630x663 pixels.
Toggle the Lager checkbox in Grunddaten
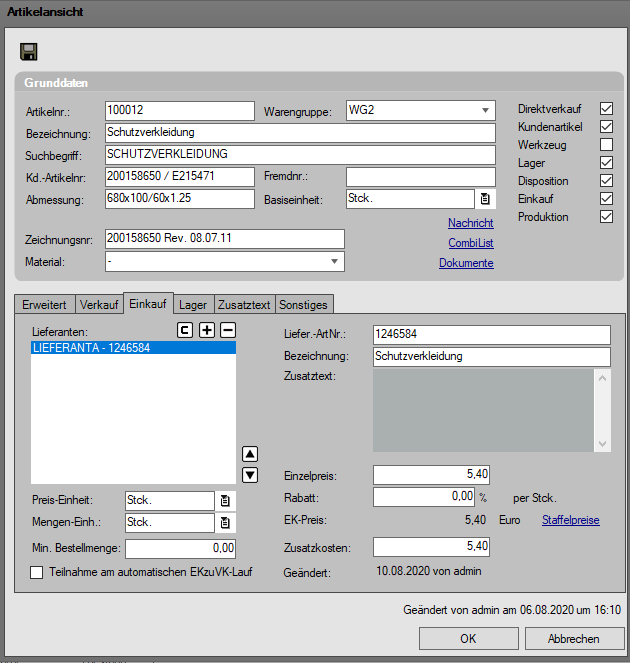606,162
